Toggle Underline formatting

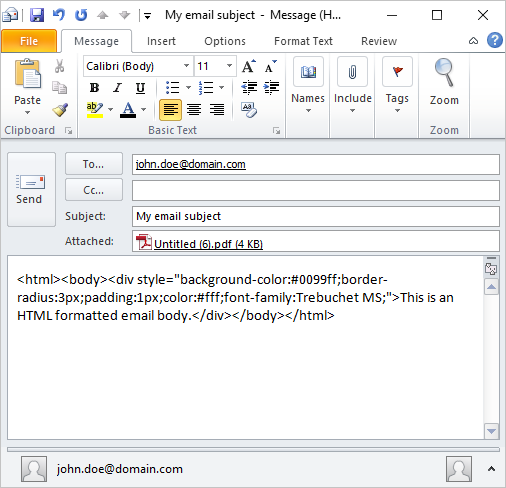click(140, 88)
